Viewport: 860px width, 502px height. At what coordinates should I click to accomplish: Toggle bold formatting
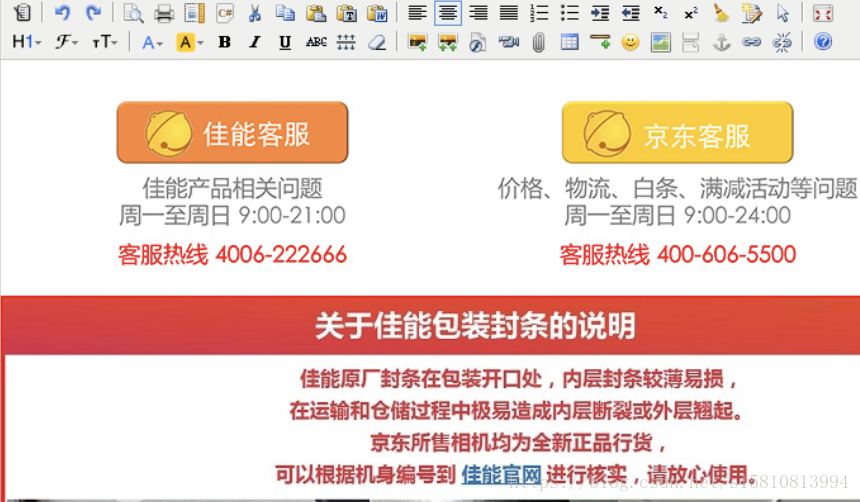(224, 42)
